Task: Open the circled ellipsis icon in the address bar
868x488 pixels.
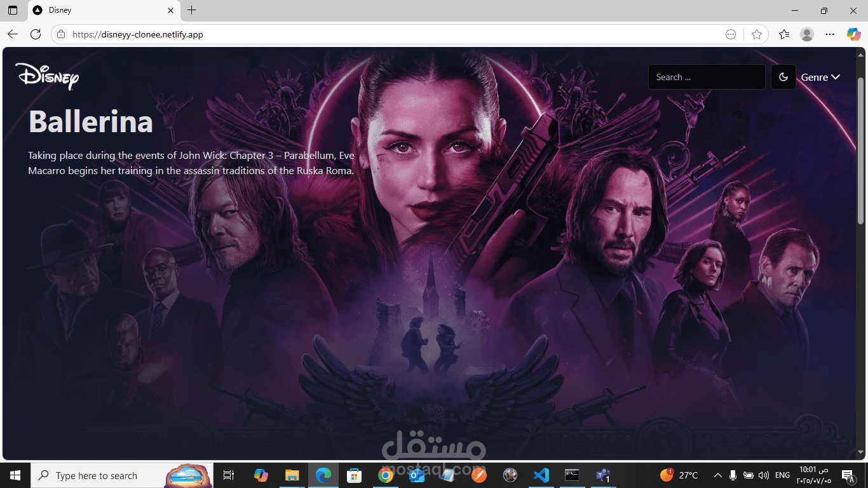Action: pyautogui.click(x=731, y=34)
